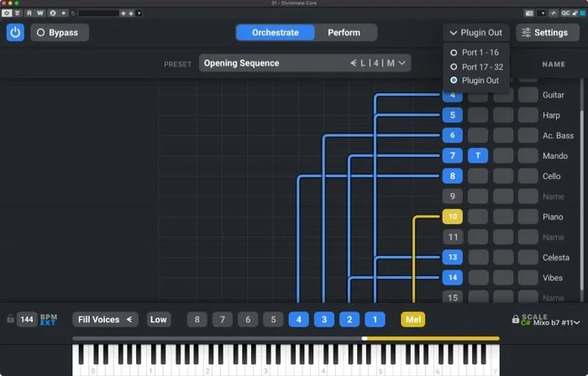This screenshot has height=376, width=588.
Task: Click the empty Name field on row 11
Action: point(553,237)
